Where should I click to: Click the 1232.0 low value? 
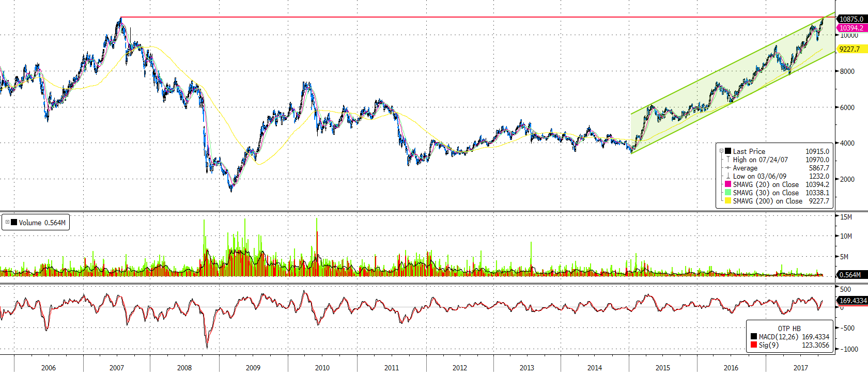coord(819,176)
